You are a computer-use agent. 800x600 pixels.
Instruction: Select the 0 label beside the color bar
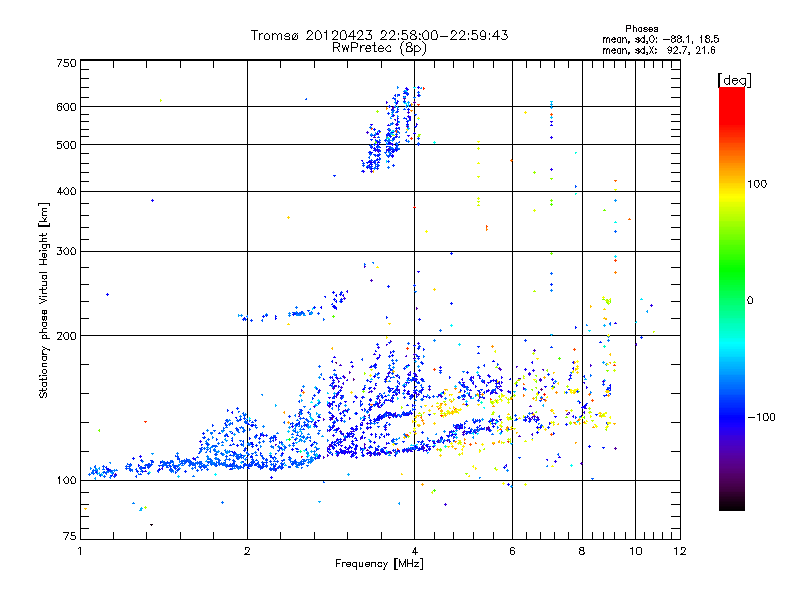(750, 301)
